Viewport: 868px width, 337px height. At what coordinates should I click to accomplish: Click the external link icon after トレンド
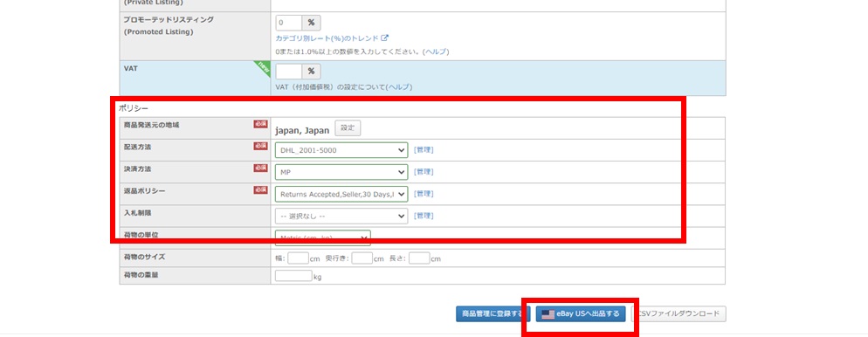tap(385, 38)
